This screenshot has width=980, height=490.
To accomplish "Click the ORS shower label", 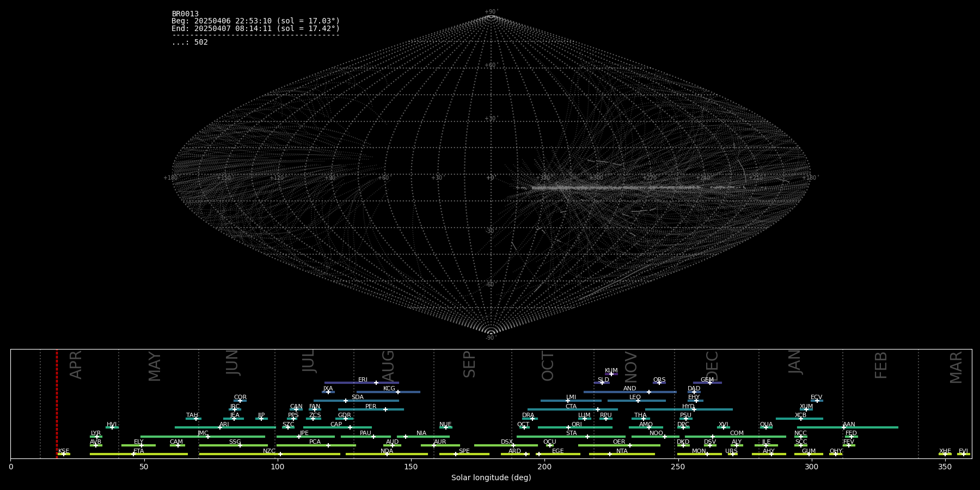I will click(x=659, y=380).
